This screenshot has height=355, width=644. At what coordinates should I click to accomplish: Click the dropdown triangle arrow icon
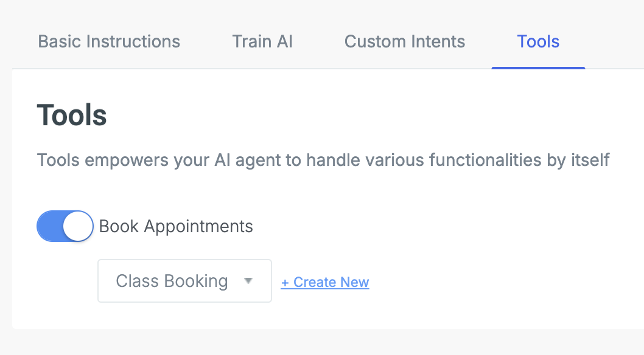click(248, 281)
